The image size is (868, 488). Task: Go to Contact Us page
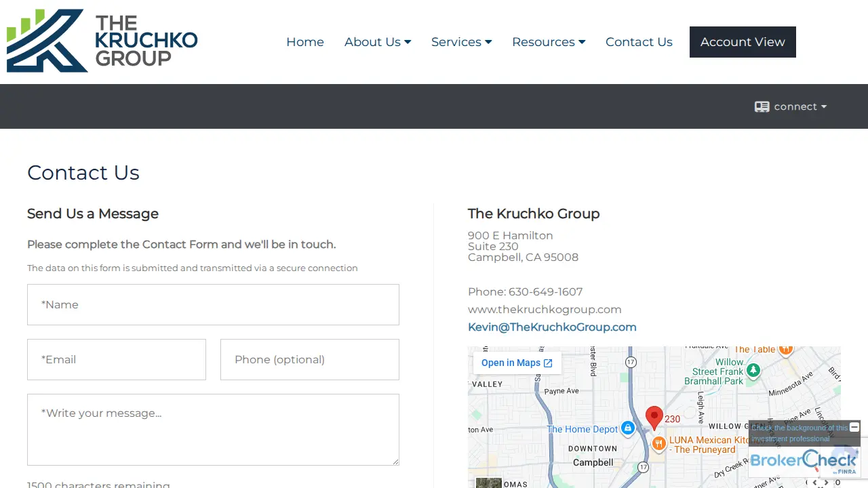[x=639, y=42]
